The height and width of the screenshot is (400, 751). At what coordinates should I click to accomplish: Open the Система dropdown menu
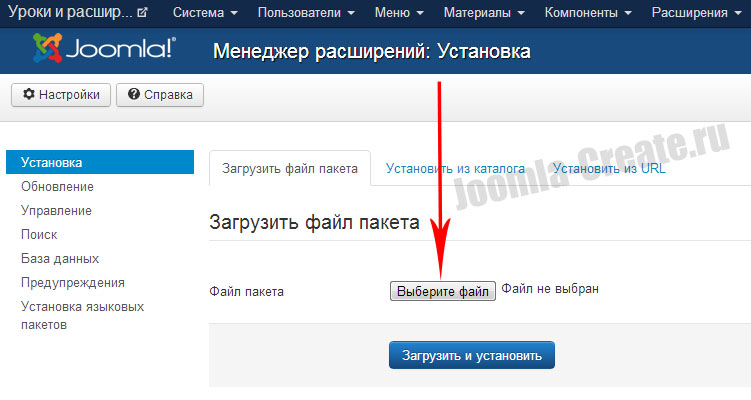(x=205, y=14)
